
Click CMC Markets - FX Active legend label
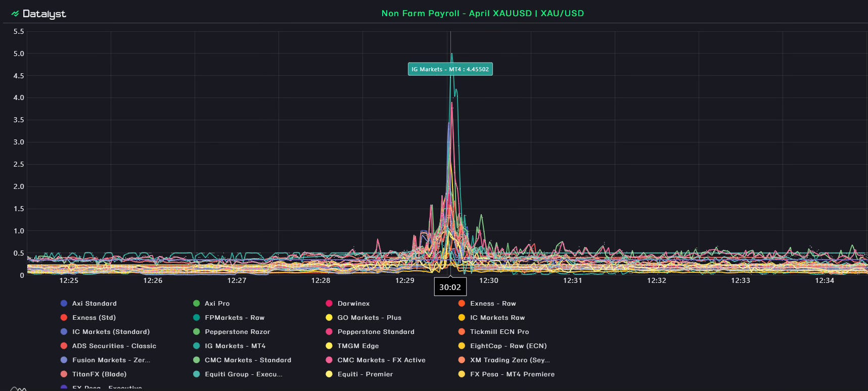pos(382,360)
